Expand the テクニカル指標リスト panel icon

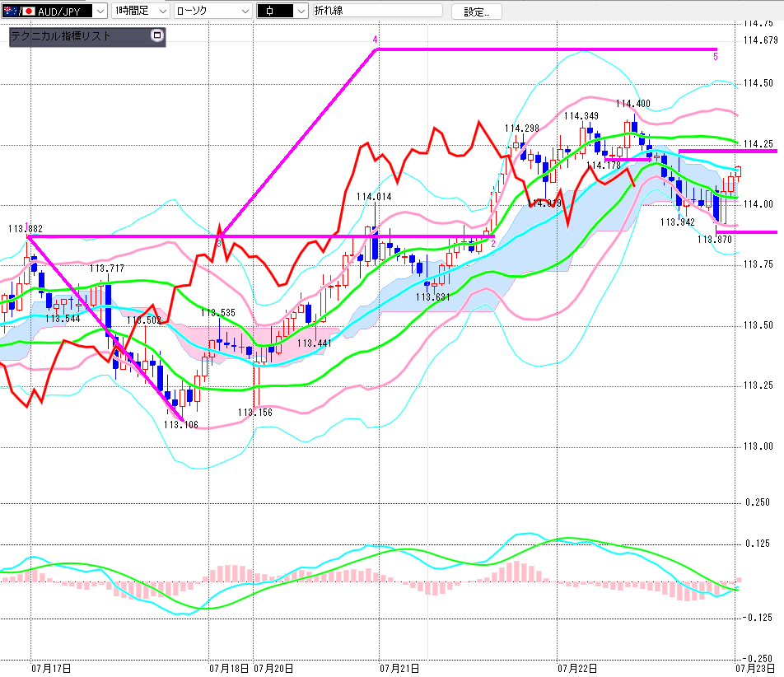point(157,35)
